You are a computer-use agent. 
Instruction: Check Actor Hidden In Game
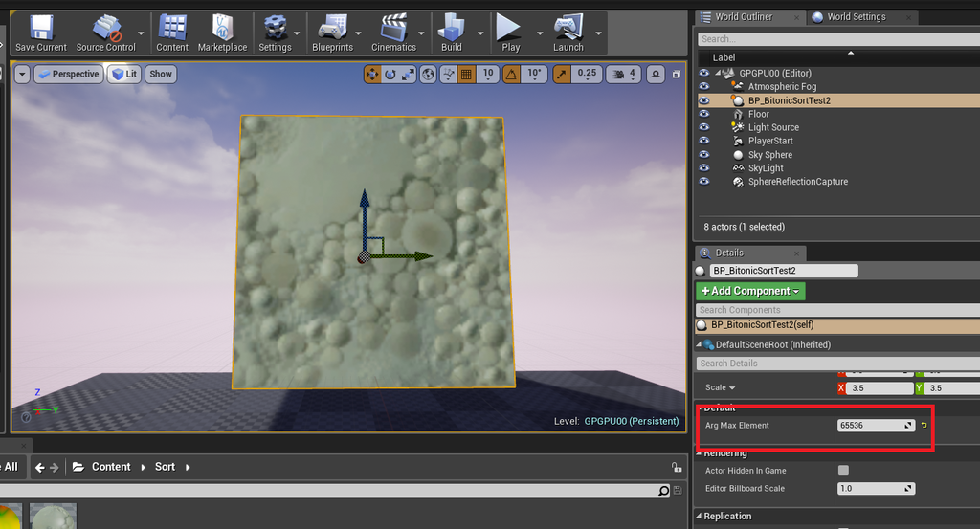pos(843,471)
